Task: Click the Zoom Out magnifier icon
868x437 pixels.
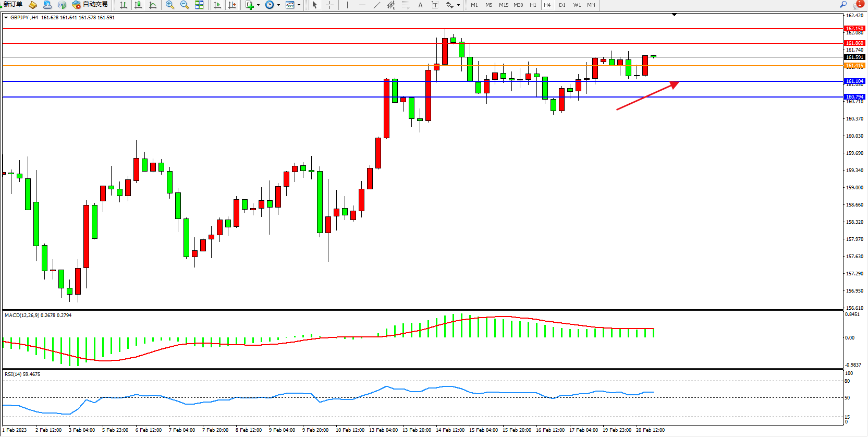Action: pyautogui.click(x=184, y=5)
